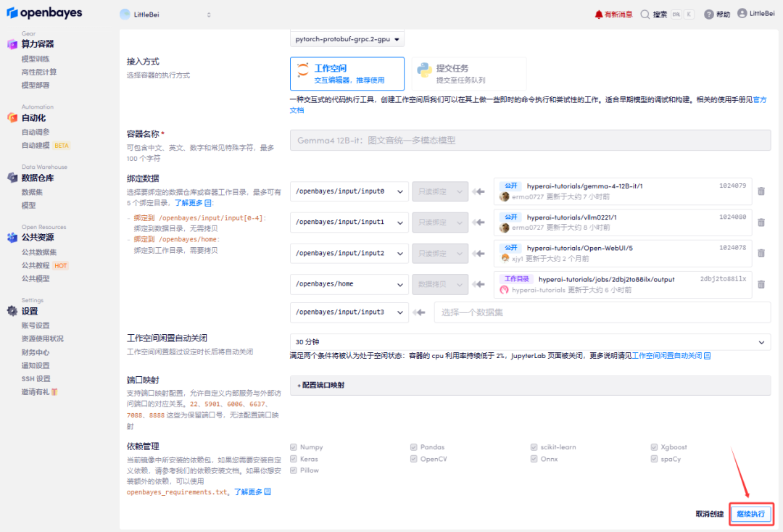The image size is (783, 532).
Task: Open the /openbayes/input/input0 path dropdown
Action: pyautogui.click(x=349, y=191)
